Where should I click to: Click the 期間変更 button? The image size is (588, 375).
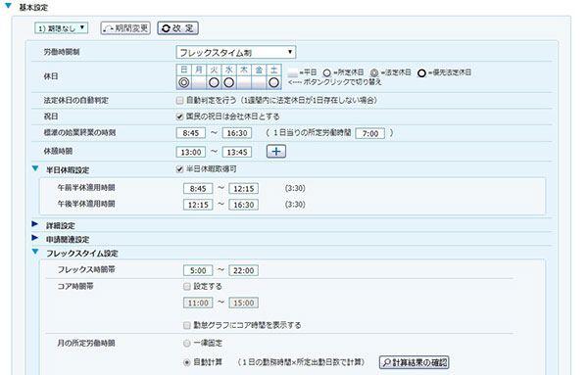click(x=125, y=28)
